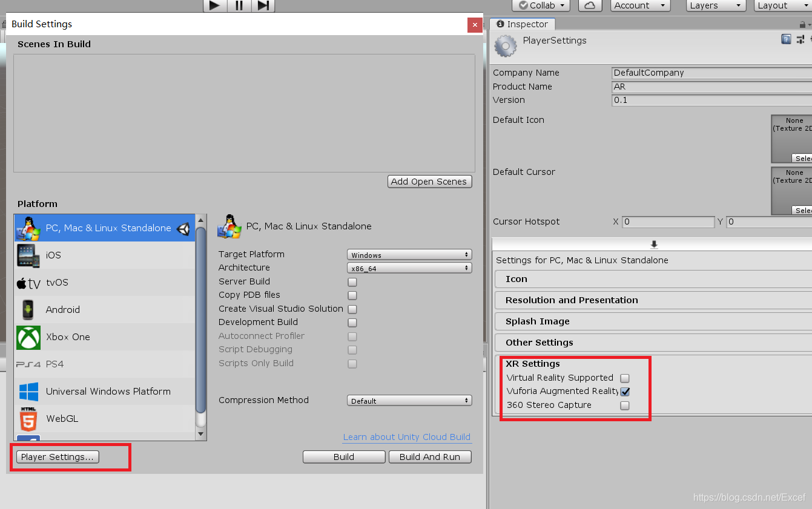
Task: Open the cloud services button
Action: [x=590, y=5]
